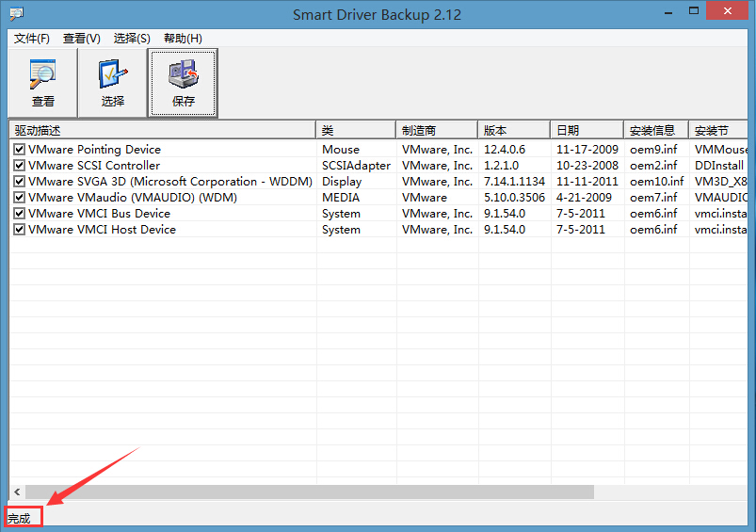The height and width of the screenshot is (532, 756).
Task: Maximize the Smart Driver Backup window
Action: [694, 10]
